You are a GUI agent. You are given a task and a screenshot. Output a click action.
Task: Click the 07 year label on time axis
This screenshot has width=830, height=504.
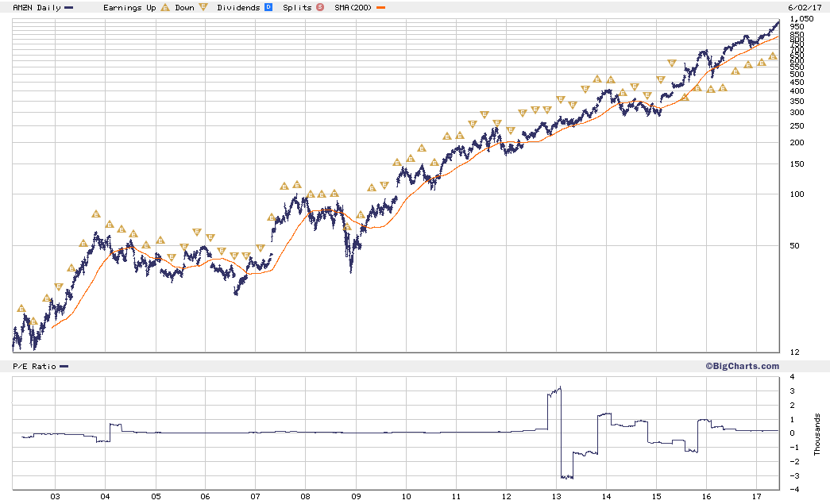(x=255, y=497)
